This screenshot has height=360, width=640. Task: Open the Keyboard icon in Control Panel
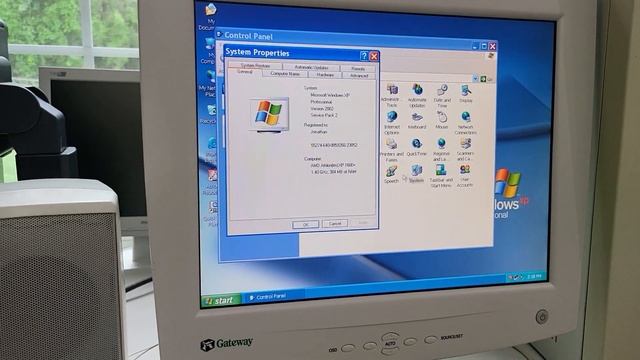tap(417, 121)
